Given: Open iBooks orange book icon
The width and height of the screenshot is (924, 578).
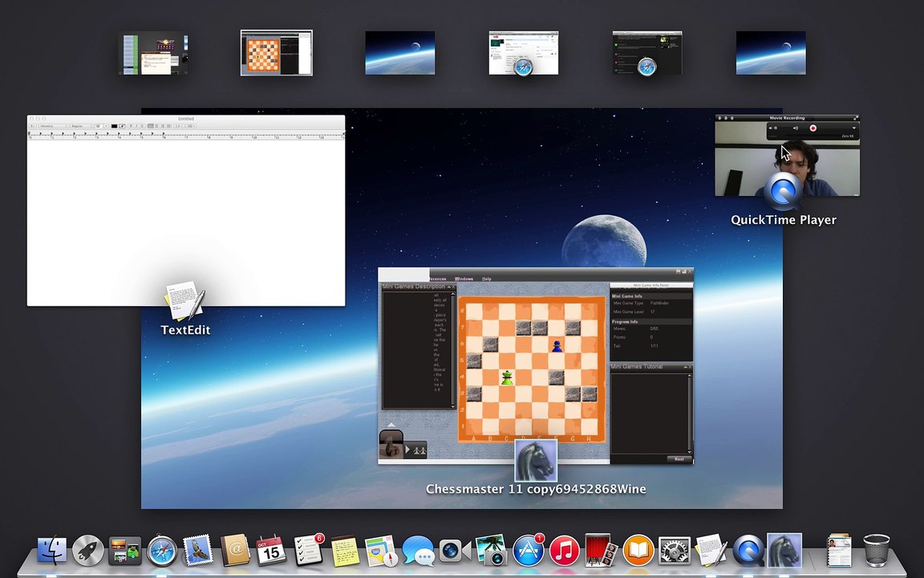Looking at the screenshot, I should [x=638, y=550].
